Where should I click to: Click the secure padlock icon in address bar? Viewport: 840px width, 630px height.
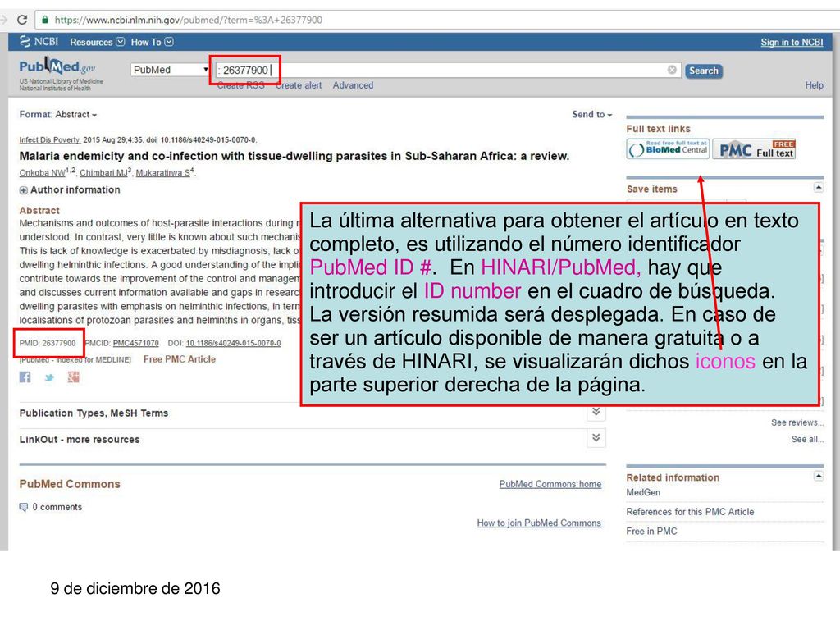46,20
